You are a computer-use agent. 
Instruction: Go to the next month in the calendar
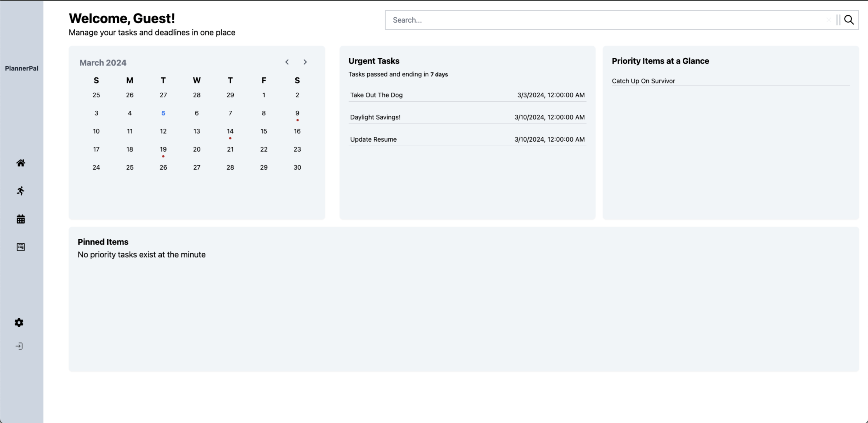[305, 62]
